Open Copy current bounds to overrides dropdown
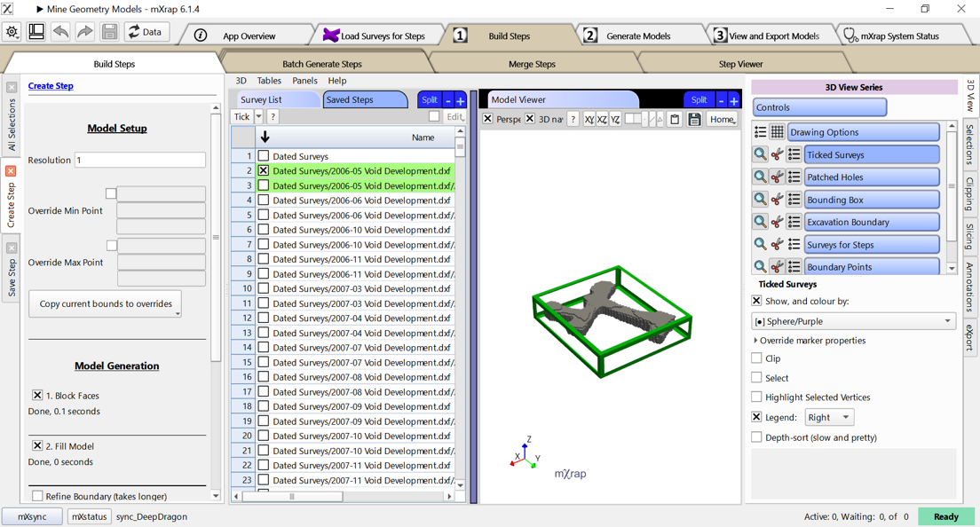 [105, 304]
